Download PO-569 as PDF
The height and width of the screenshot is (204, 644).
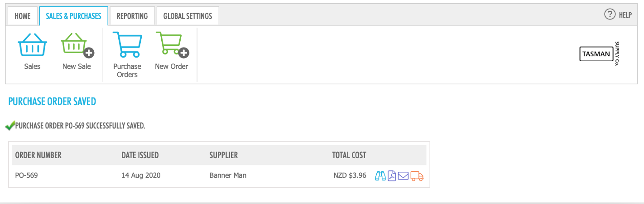tap(392, 175)
